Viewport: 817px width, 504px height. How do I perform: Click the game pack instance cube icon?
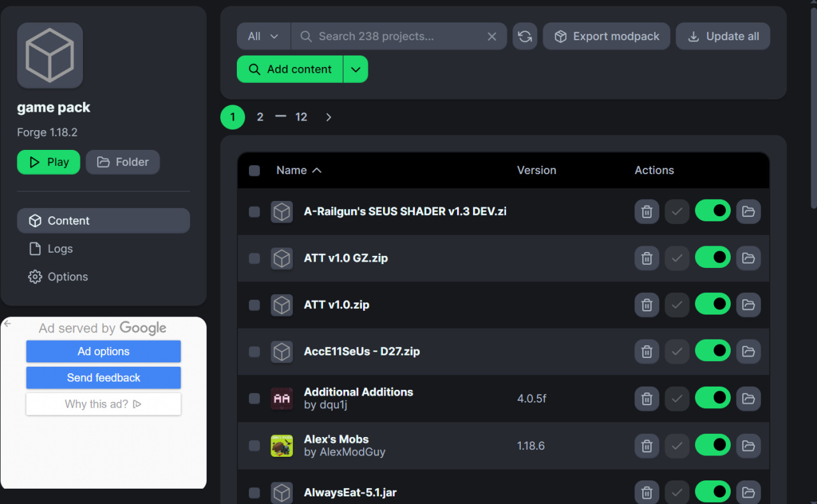coord(50,56)
